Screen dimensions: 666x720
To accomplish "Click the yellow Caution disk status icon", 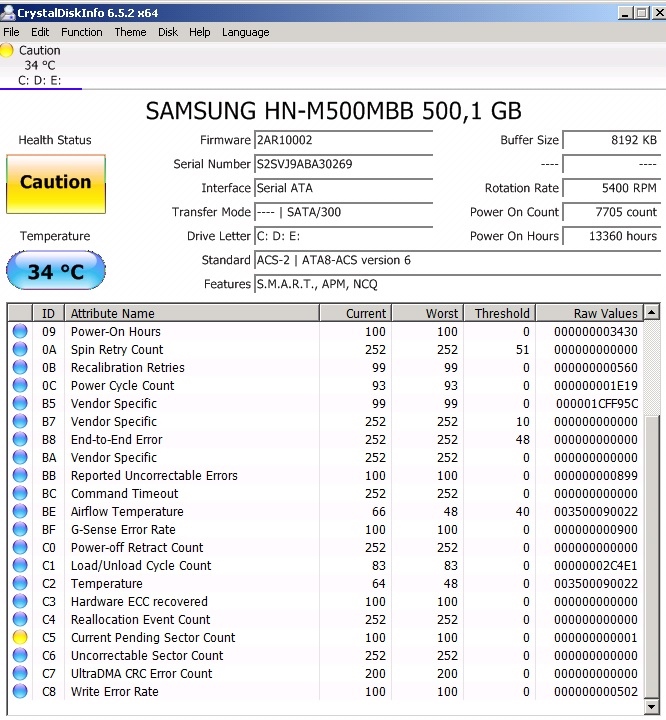I will coord(7,51).
